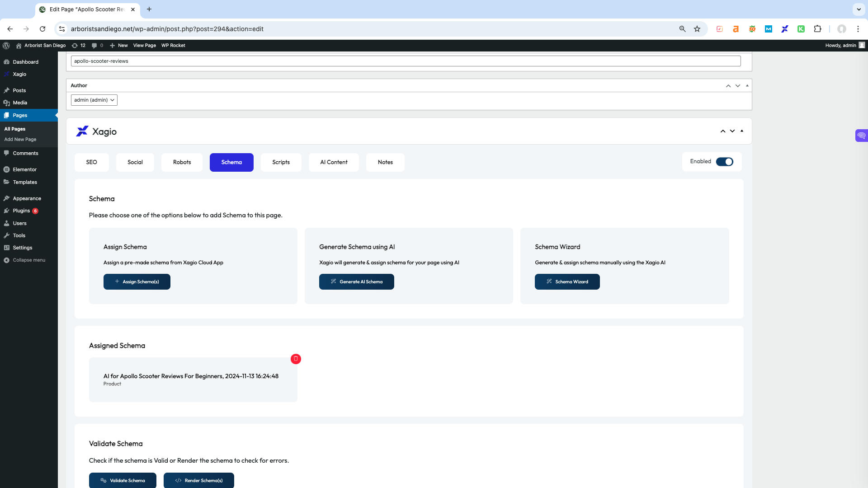Delete the assigned schema with red trash icon

point(296,359)
